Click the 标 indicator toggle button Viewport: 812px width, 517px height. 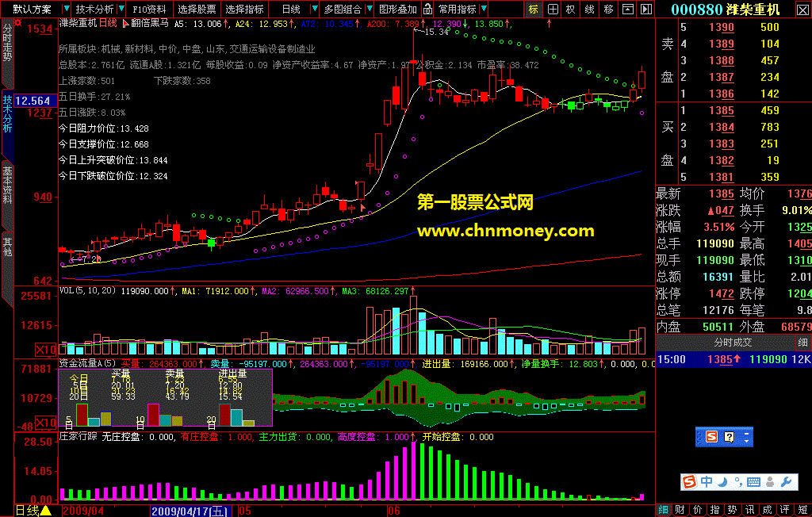pyautogui.click(x=534, y=9)
